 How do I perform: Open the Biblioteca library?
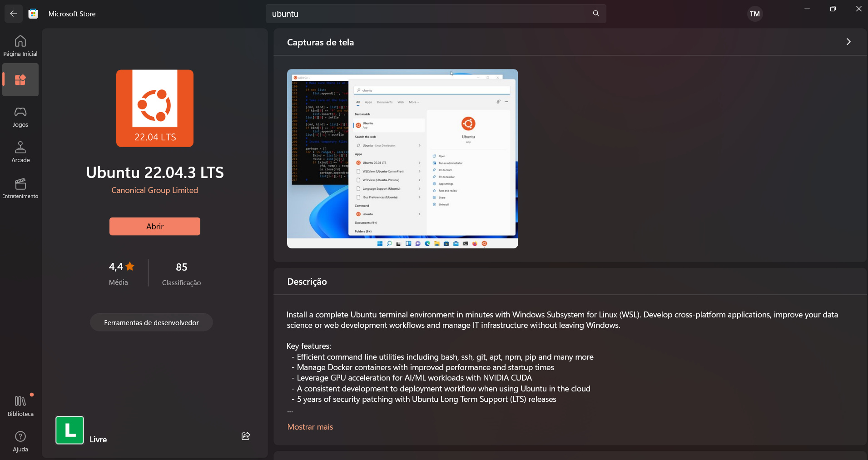point(20,406)
